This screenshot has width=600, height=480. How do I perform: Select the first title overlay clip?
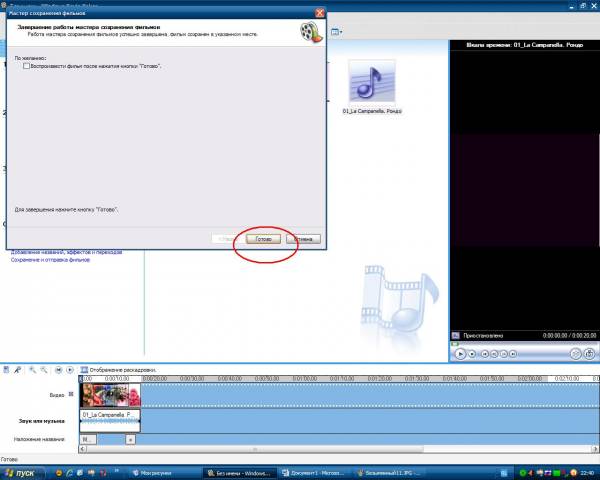[x=88, y=439]
